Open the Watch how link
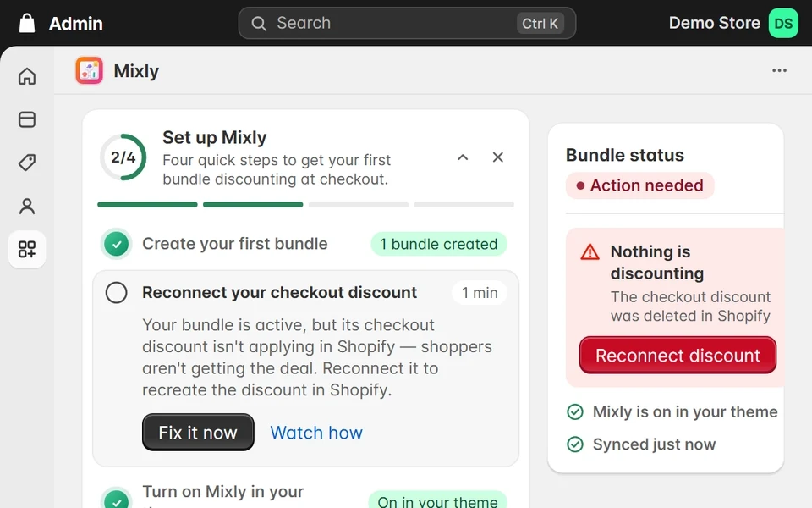Viewport: 812px width, 508px height. coord(316,433)
